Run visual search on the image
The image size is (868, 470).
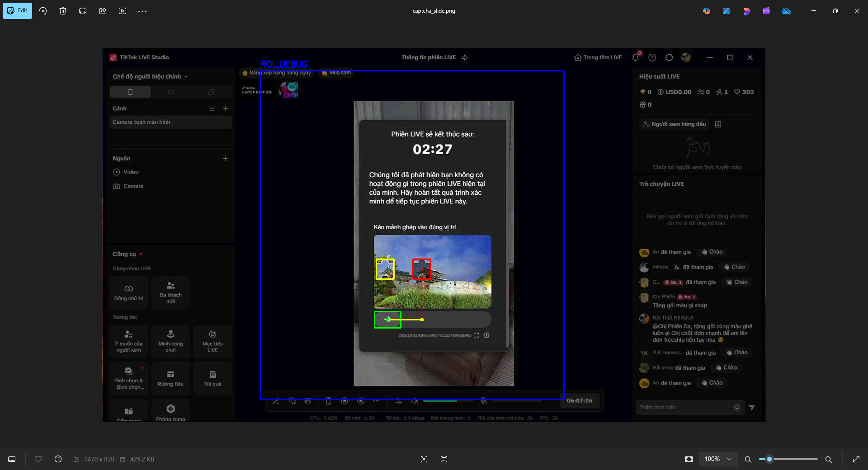(424, 459)
